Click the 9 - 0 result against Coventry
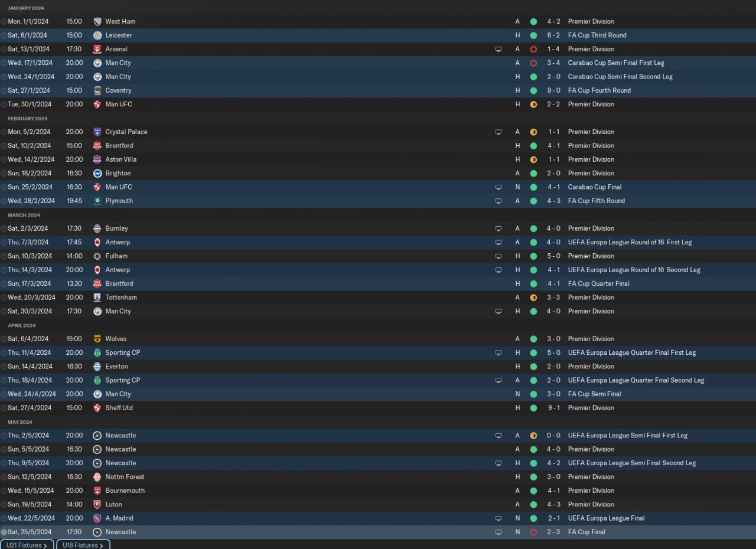Screen dimensions: 756x549 [x=553, y=90]
